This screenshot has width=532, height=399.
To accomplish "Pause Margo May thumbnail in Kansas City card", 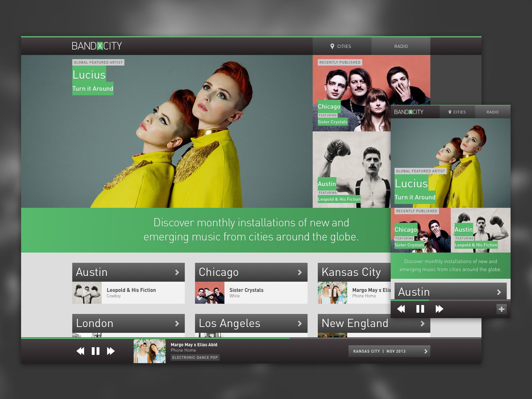I will [332, 293].
